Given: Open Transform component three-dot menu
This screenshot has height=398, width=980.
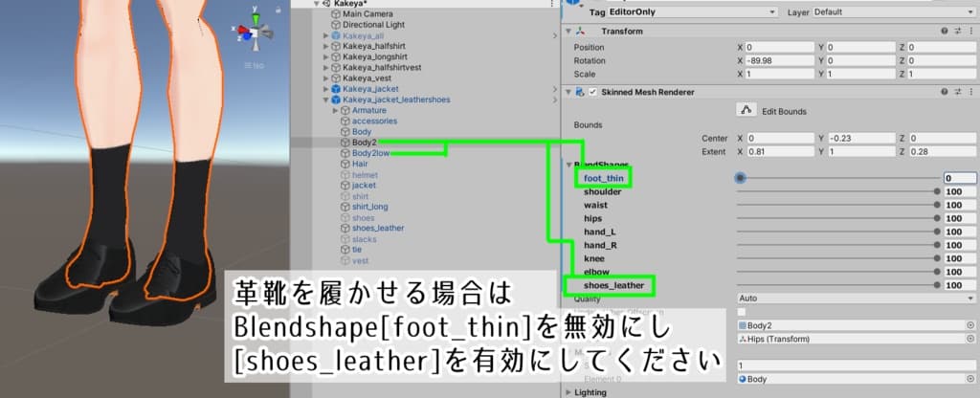Looking at the screenshot, I should pos(970,32).
